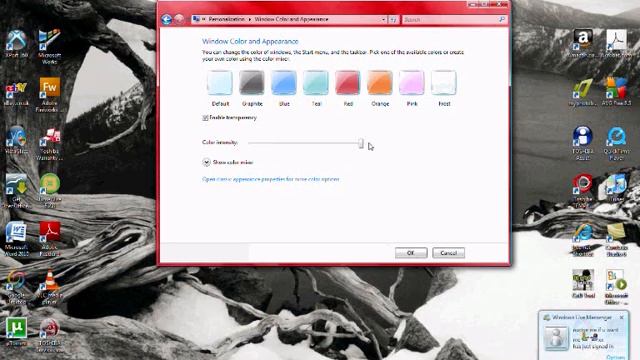Open the Adobe Reader shortcut next to Amazon
The image size is (640, 360).
pos(616,43)
